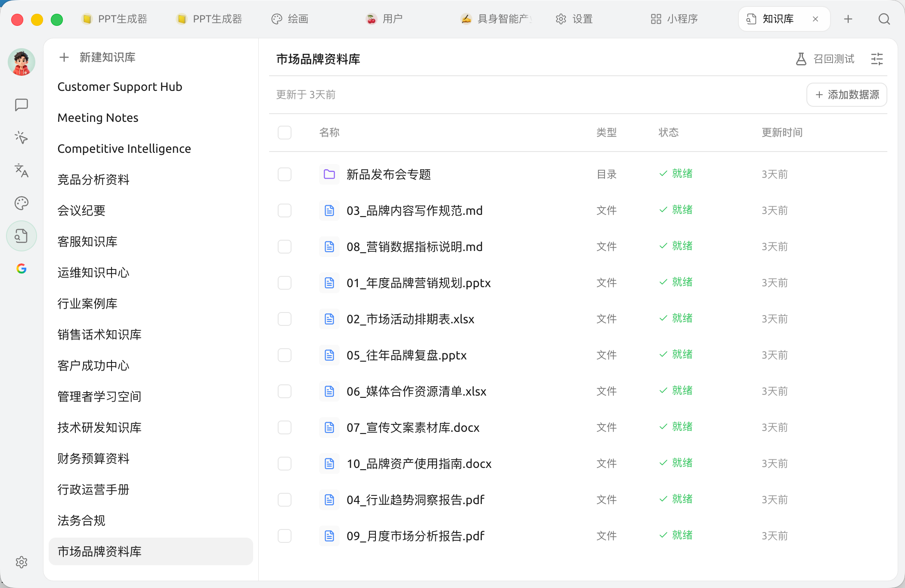This screenshot has height=588, width=905.
Task: Open the painting palette sidebar icon
Action: click(x=21, y=203)
